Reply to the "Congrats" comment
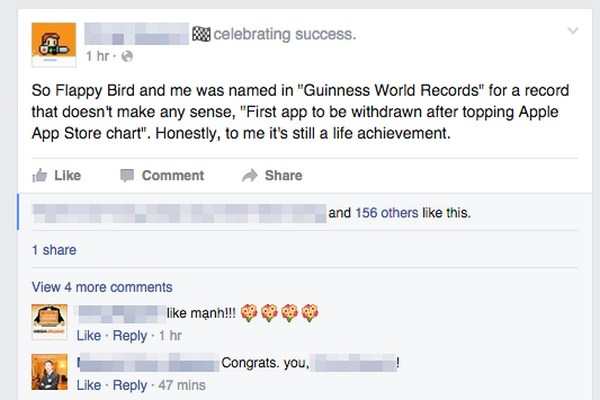The image size is (600, 400). tap(129, 385)
